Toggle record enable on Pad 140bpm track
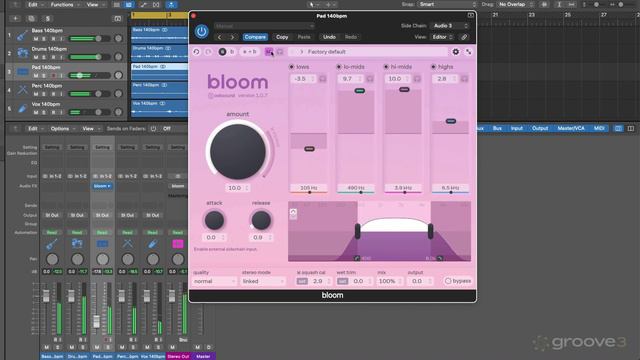The height and width of the screenshot is (360, 640). click(53, 76)
